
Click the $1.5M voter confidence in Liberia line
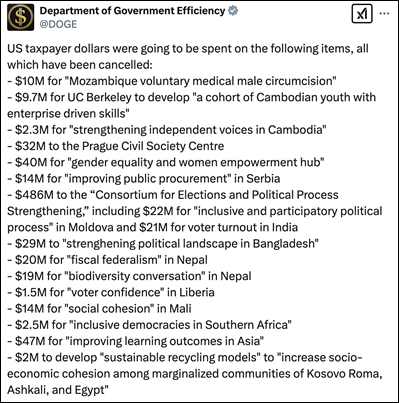pyautogui.click(x=111, y=292)
